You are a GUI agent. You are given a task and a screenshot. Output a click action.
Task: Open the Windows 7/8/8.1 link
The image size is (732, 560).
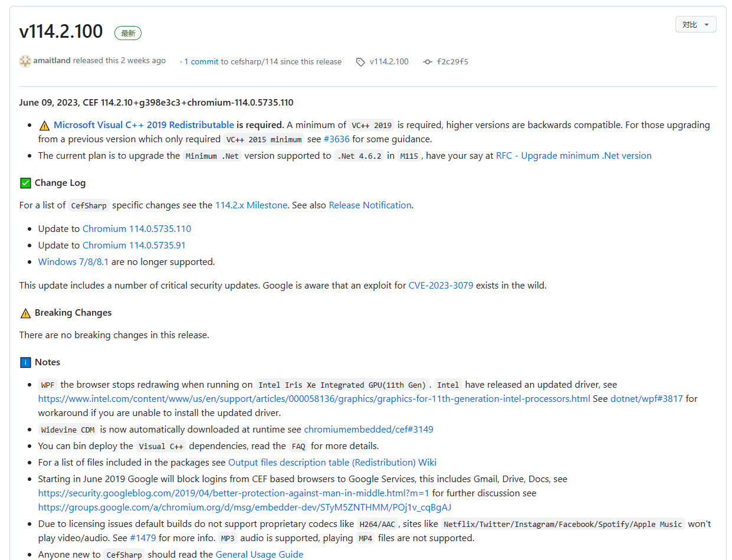(73, 262)
